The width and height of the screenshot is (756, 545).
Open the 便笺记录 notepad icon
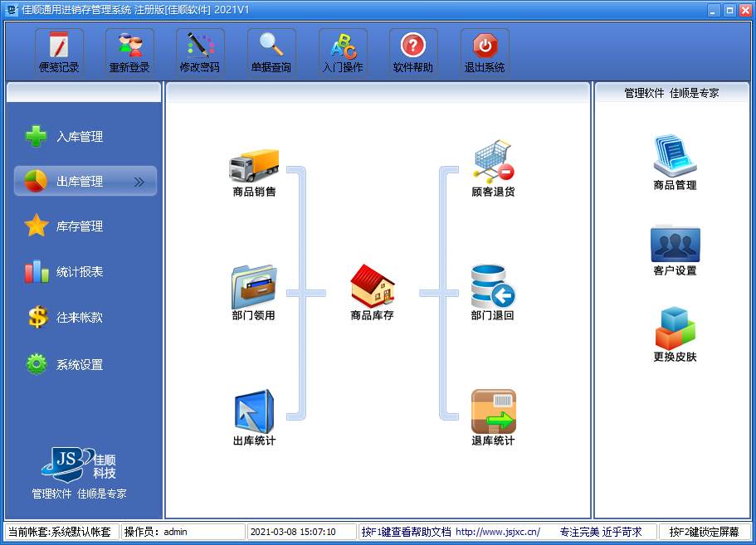[x=59, y=52]
